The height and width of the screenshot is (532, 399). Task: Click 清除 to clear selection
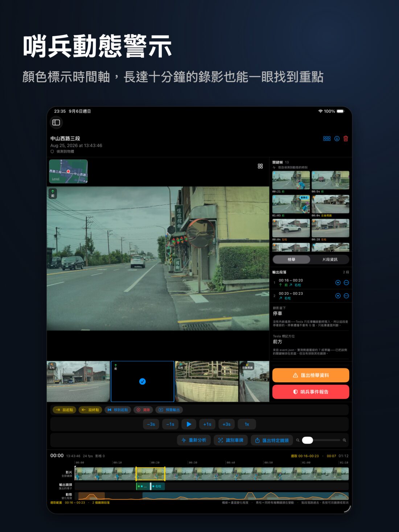(x=143, y=410)
